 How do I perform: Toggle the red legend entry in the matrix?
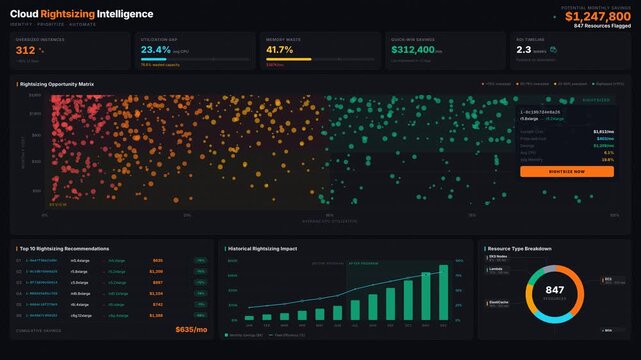tap(497, 84)
